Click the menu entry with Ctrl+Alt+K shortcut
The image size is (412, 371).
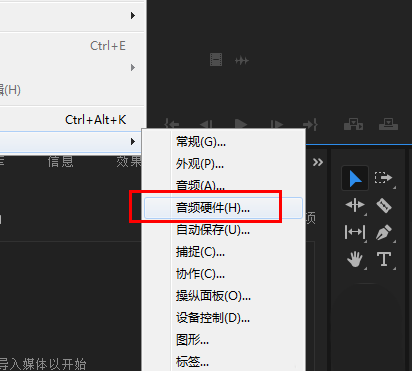pyautogui.click(x=72, y=120)
